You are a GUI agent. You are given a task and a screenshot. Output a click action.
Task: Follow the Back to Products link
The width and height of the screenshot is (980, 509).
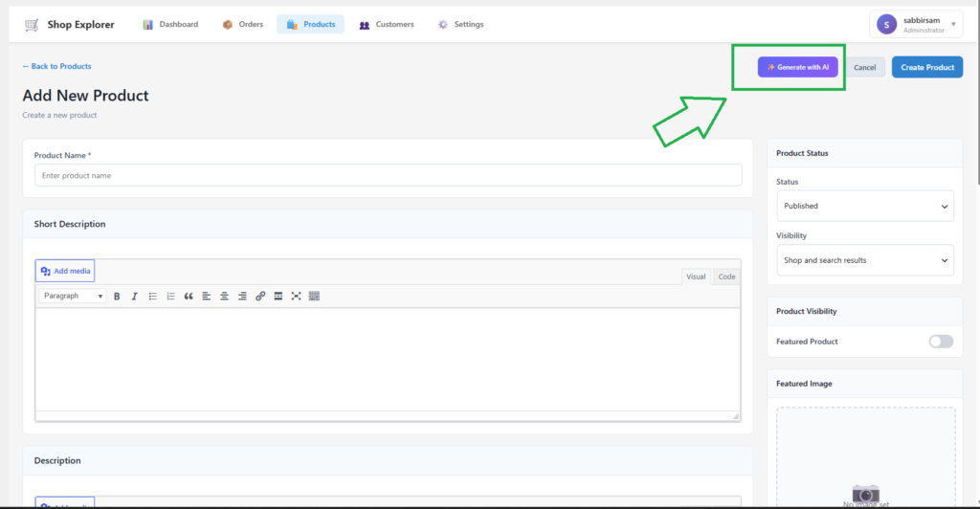pos(56,66)
